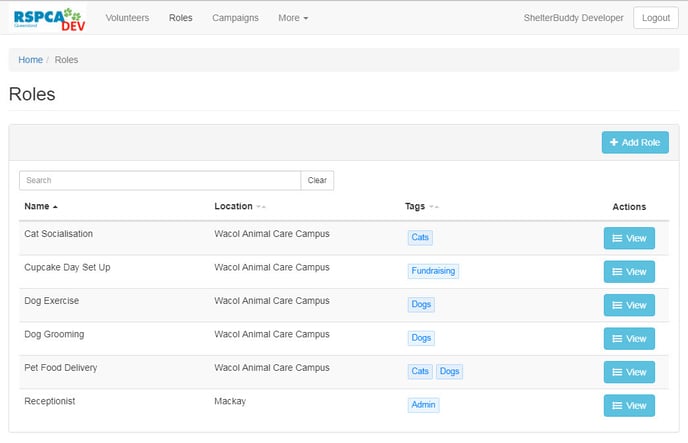
Task: View the Cat Socialisation role
Action: (629, 238)
